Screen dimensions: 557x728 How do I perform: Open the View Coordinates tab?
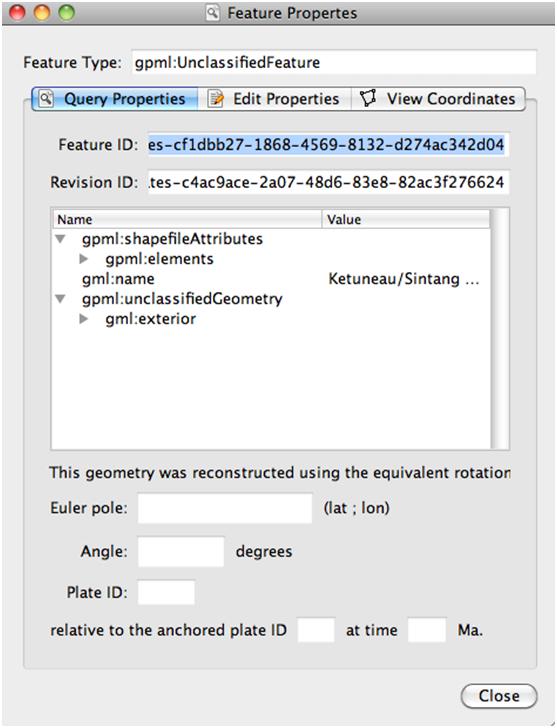438,99
